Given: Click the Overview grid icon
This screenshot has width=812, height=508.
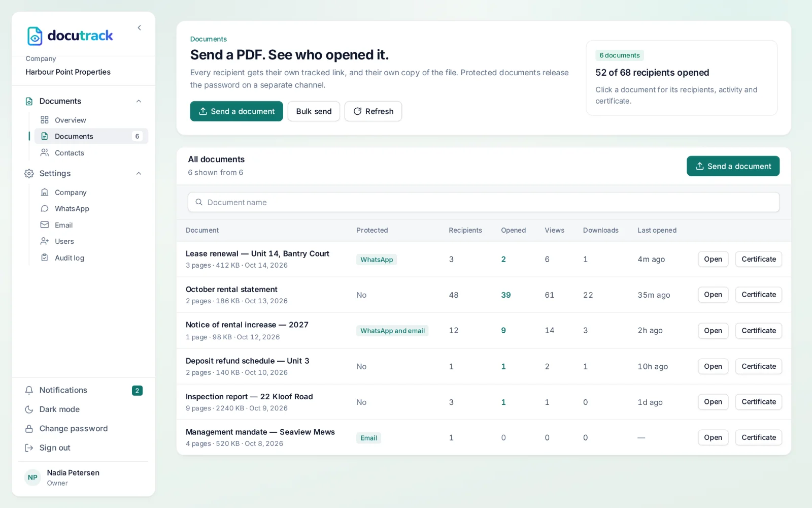Looking at the screenshot, I should point(45,120).
